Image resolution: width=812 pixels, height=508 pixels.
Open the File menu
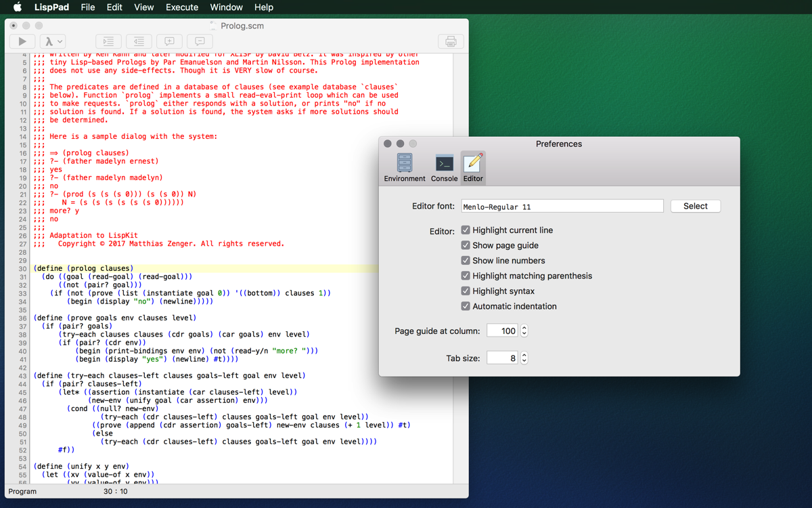point(88,7)
